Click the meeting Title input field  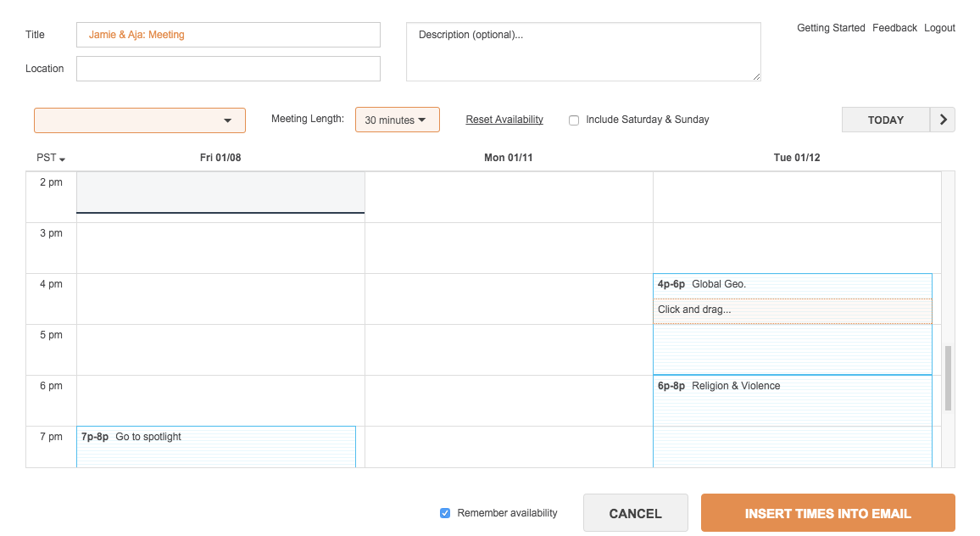pos(228,35)
